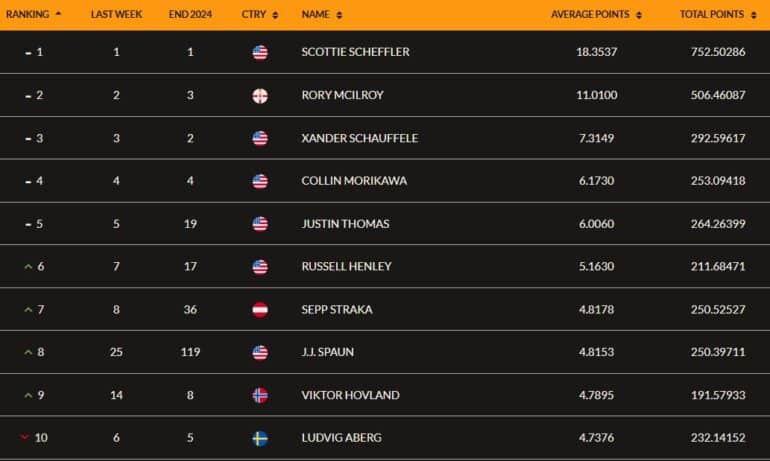The width and height of the screenshot is (770, 461).
Task: Sort table by Country column
Action: [x=260, y=15]
